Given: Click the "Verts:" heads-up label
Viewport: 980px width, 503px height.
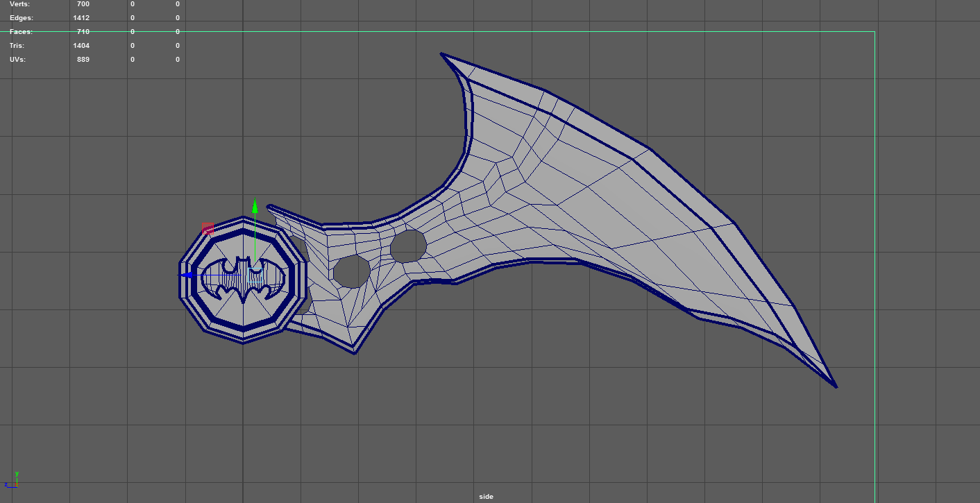Looking at the screenshot, I should [x=20, y=4].
